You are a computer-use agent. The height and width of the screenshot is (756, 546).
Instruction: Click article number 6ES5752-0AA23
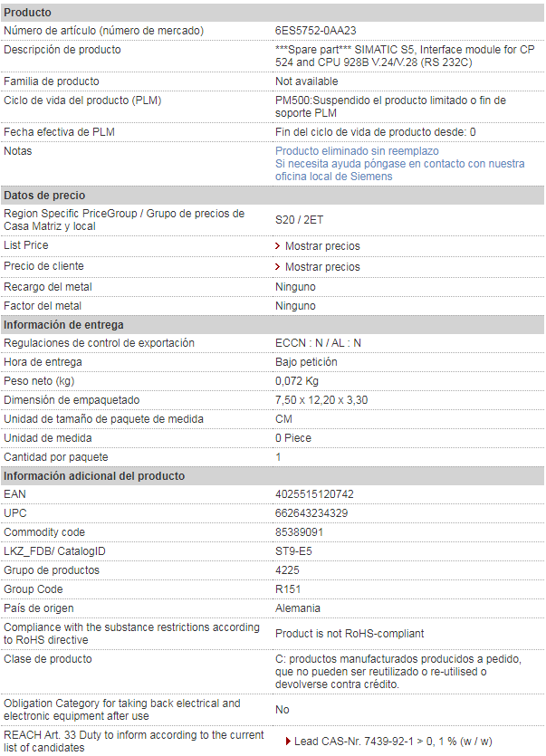316,31
